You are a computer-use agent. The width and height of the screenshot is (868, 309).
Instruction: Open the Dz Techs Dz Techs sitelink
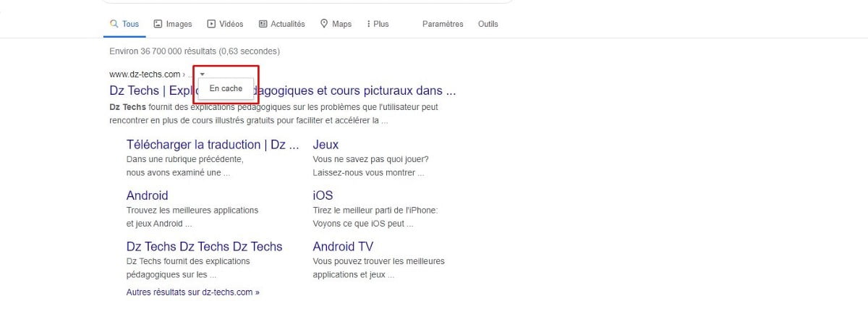(204, 246)
